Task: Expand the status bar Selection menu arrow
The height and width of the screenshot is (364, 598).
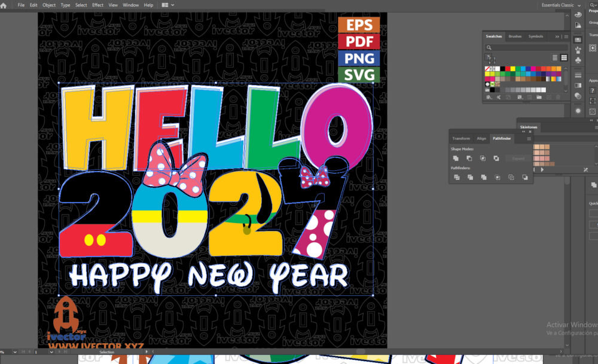Action: [x=147, y=352]
